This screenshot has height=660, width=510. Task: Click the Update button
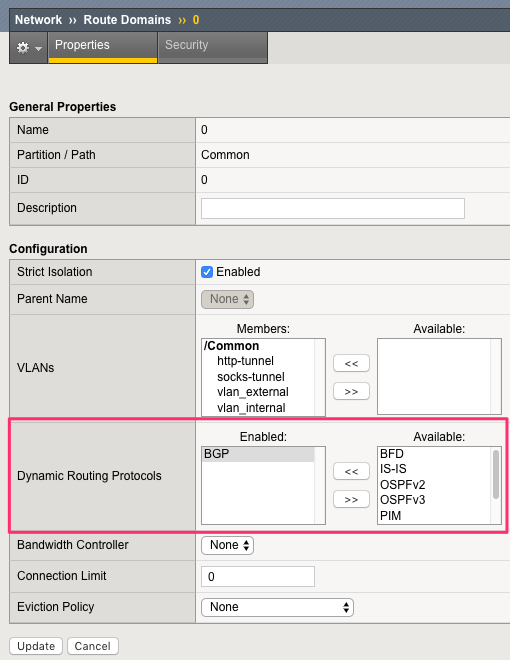(x=36, y=646)
